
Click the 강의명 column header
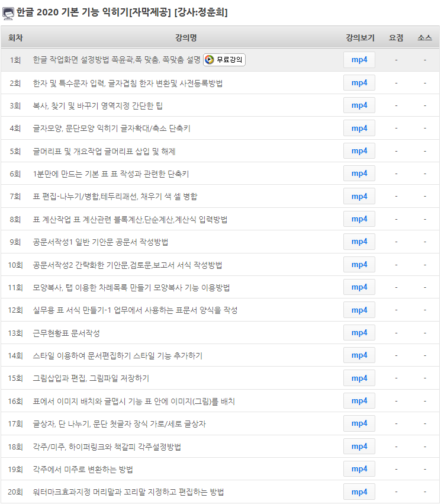[x=186, y=38]
